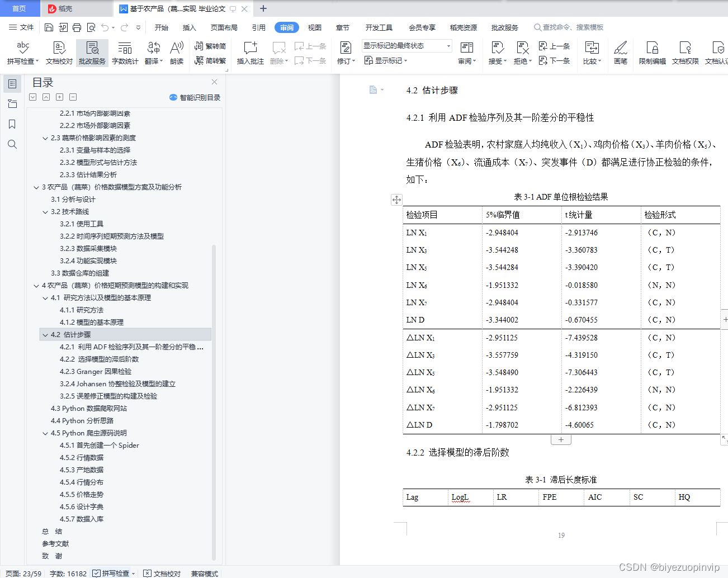
Task: Switch to 开始 ribbon tab
Action: click(x=162, y=27)
